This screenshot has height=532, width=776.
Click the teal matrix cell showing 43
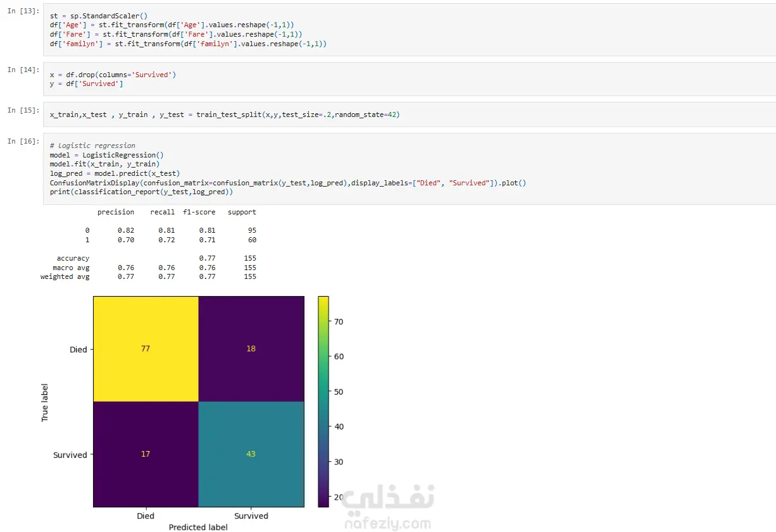[251, 454]
